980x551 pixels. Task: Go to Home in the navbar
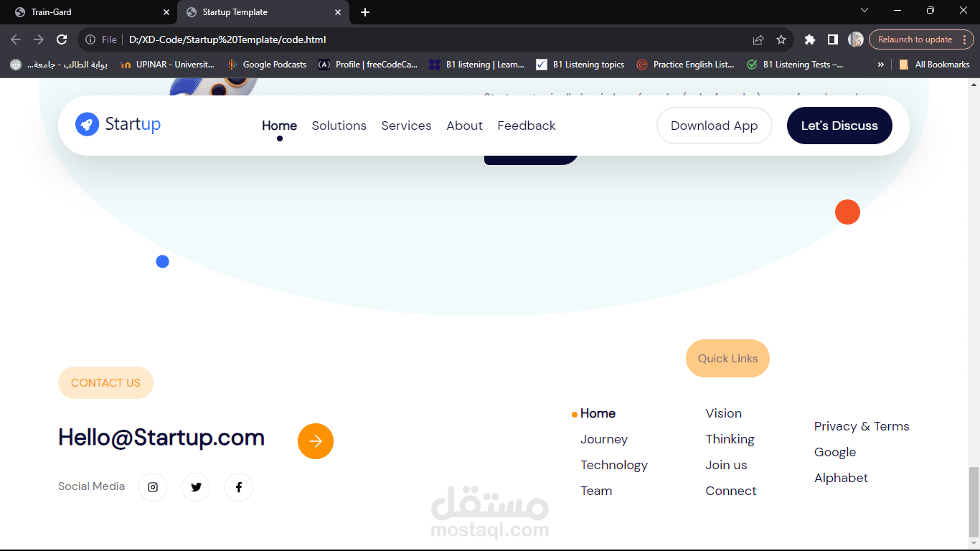pos(279,126)
